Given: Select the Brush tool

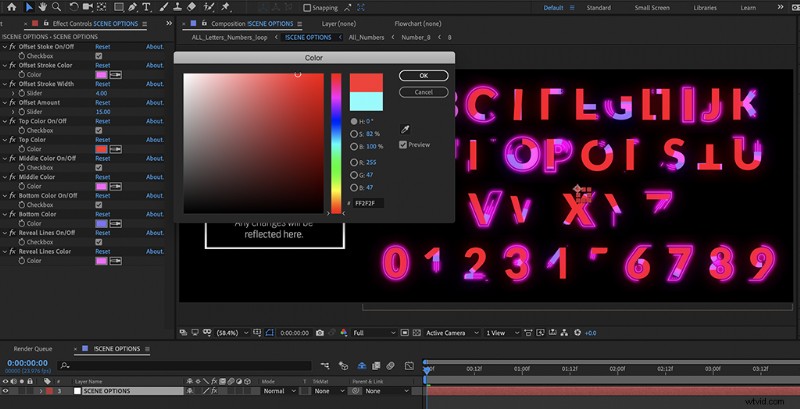Looking at the screenshot, I should (164, 7).
